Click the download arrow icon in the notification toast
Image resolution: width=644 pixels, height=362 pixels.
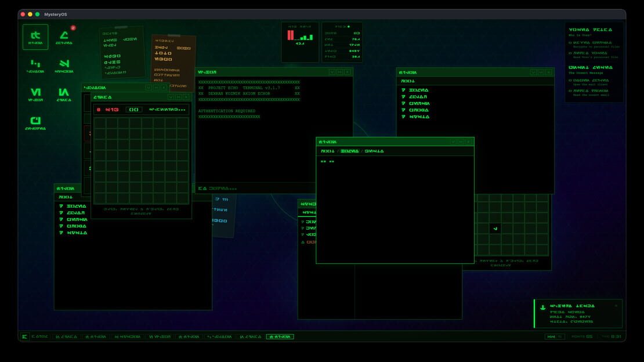(542, 307)
